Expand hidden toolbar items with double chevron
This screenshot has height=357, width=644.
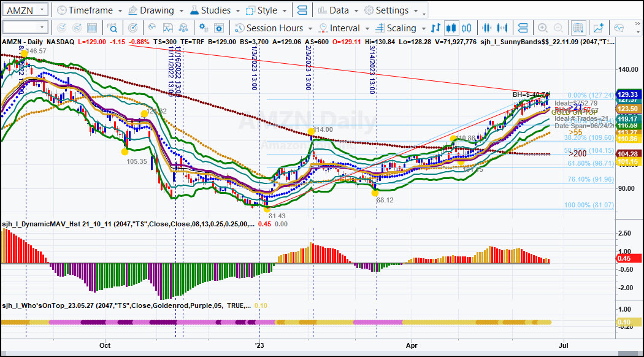(638, 25)
